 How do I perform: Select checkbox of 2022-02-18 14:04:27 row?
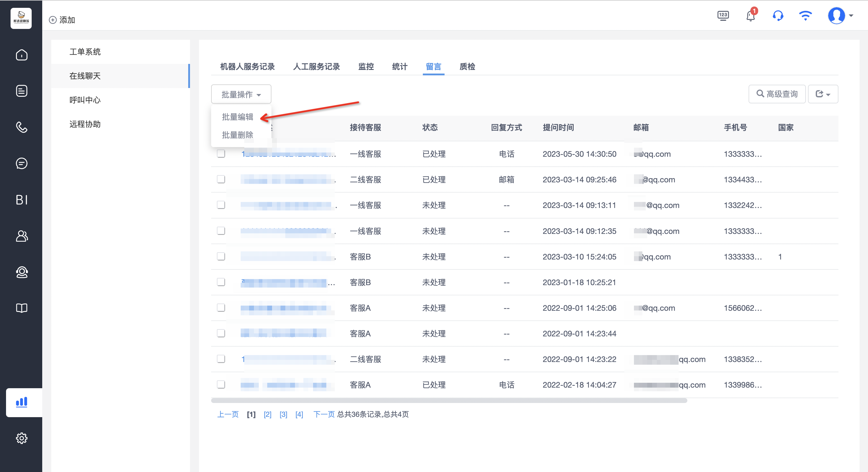pos(221,385)
